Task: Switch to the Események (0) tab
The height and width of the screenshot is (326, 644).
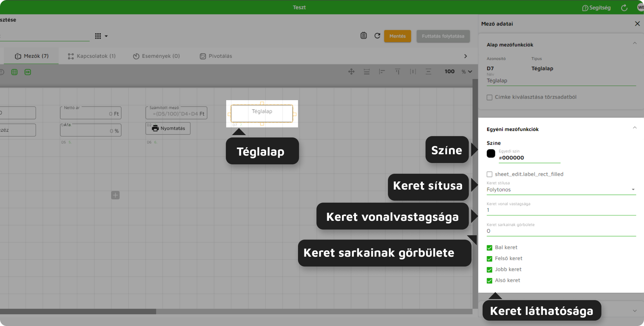Action: (156, 56)
